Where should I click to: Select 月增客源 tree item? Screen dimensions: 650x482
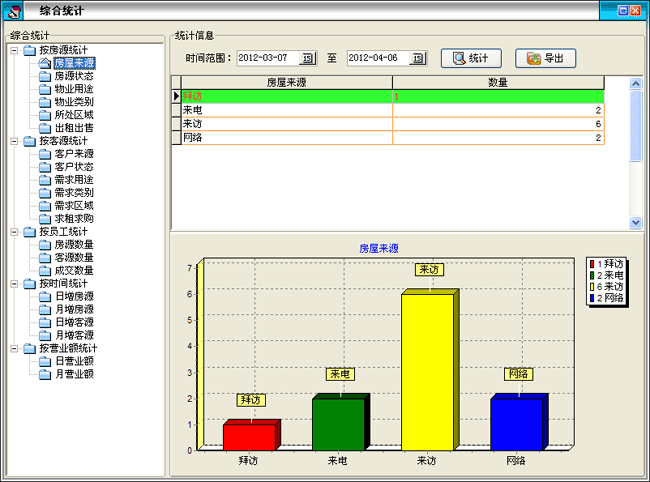[73, 335]
